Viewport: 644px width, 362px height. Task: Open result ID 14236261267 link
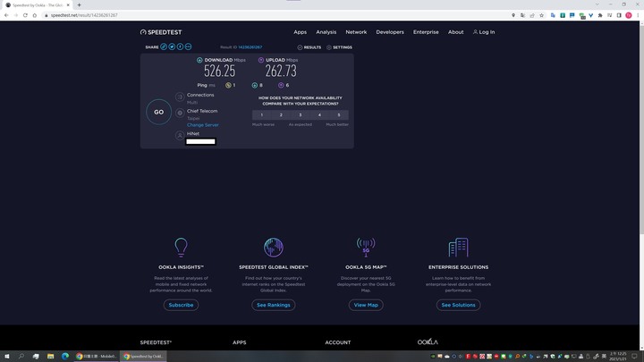tap(250, 47)
